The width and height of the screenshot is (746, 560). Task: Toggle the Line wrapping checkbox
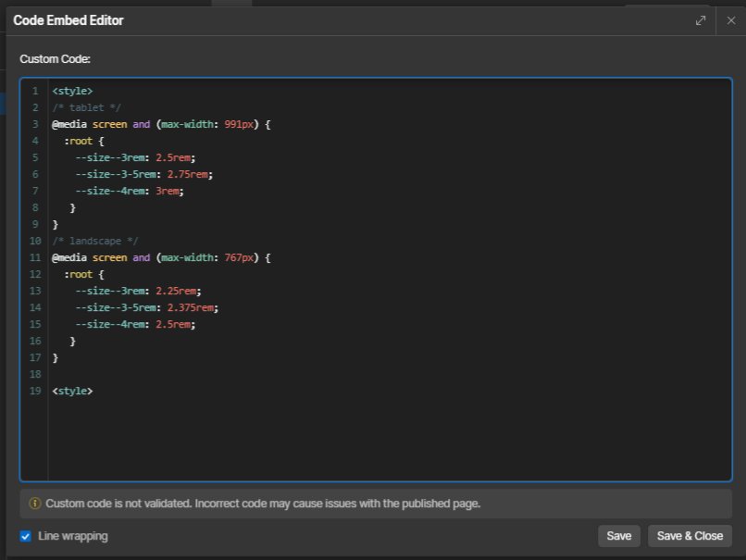click(x=26, y=536)
